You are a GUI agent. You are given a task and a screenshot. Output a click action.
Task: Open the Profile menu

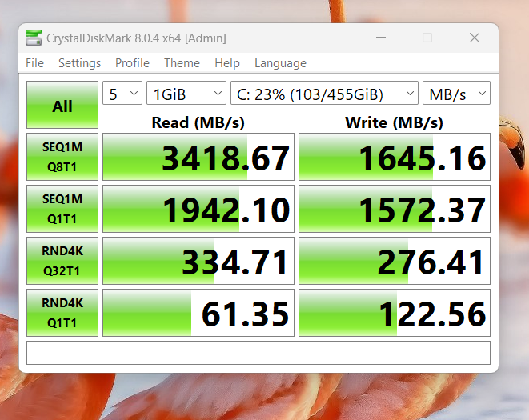click(x=132, y=63)
